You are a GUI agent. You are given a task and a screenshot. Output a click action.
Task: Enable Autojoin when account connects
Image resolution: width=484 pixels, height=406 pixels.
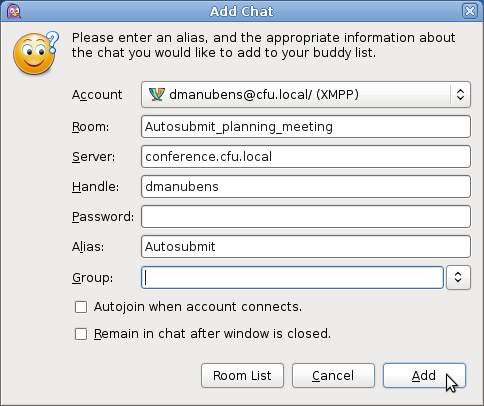pyautogui.click(x=81, y=307)
